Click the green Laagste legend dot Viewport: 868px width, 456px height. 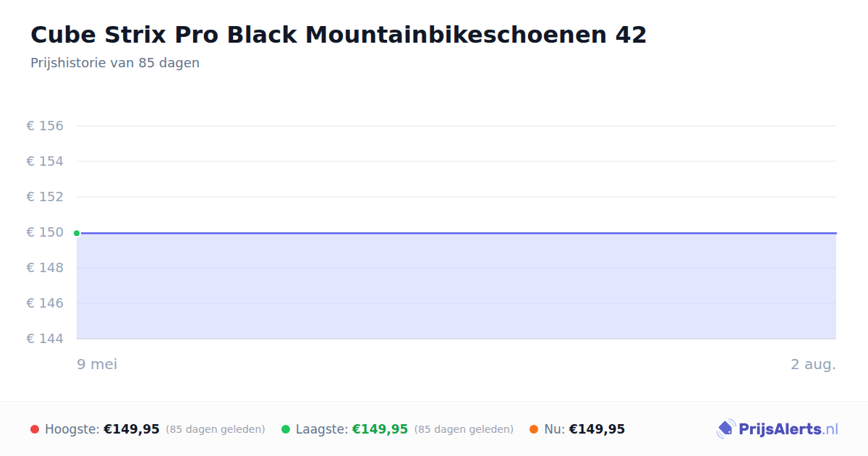286,429
